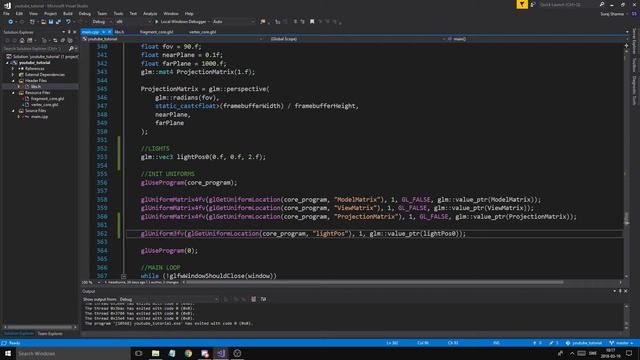Expand the External Dependencies node

pos(13,75)
